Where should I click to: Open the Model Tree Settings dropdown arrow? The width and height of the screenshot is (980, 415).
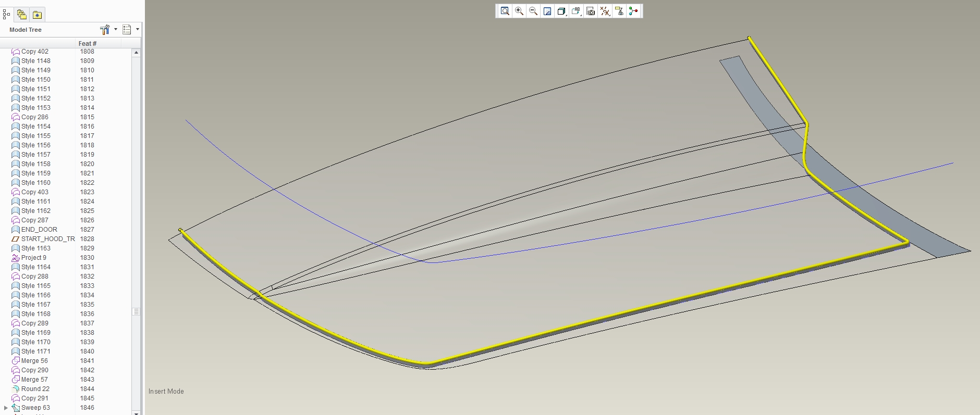click(116, 29)
